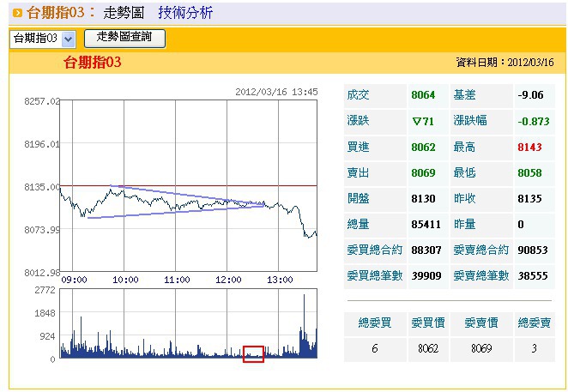Click the 走勢圖查詢 button
Viewport: 568px width, 392px height.
point(124,39)
